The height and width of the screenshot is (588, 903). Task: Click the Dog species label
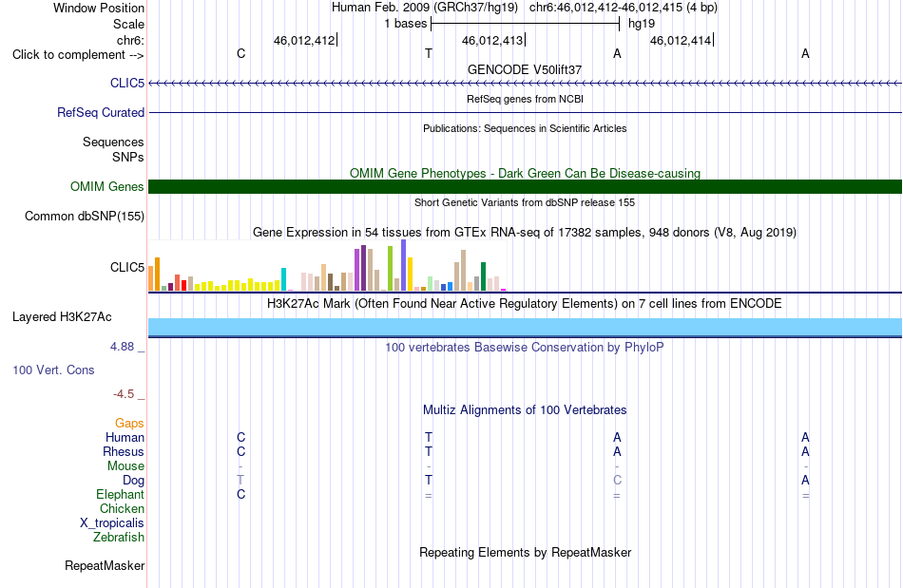(x=133, y=480)
